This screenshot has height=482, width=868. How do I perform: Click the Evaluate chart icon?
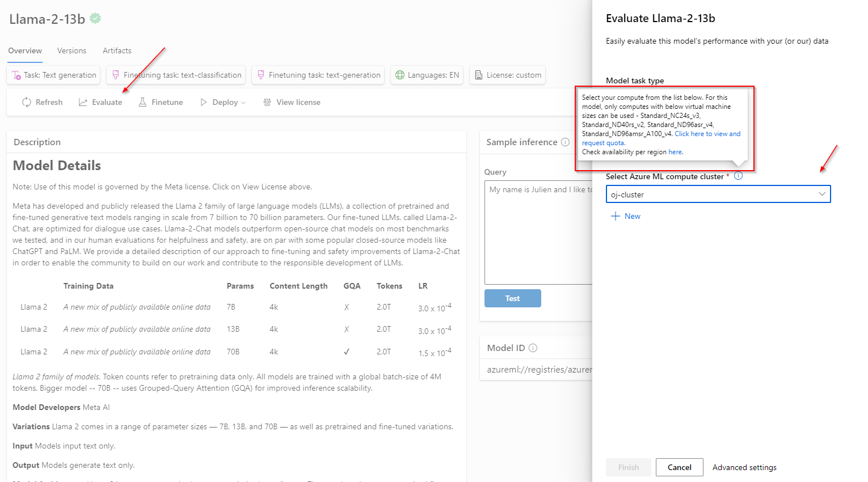[83, 102]
